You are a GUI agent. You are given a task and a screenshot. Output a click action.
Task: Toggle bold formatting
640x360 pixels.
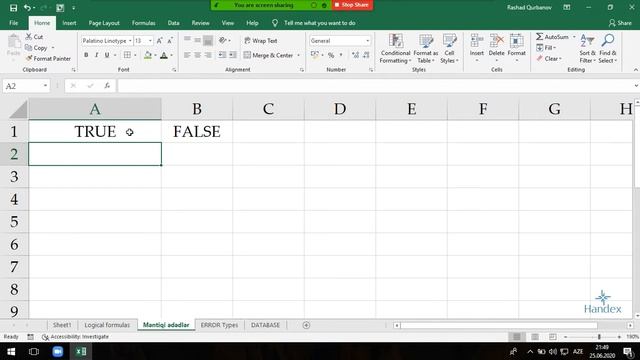[x=86, y=55]
